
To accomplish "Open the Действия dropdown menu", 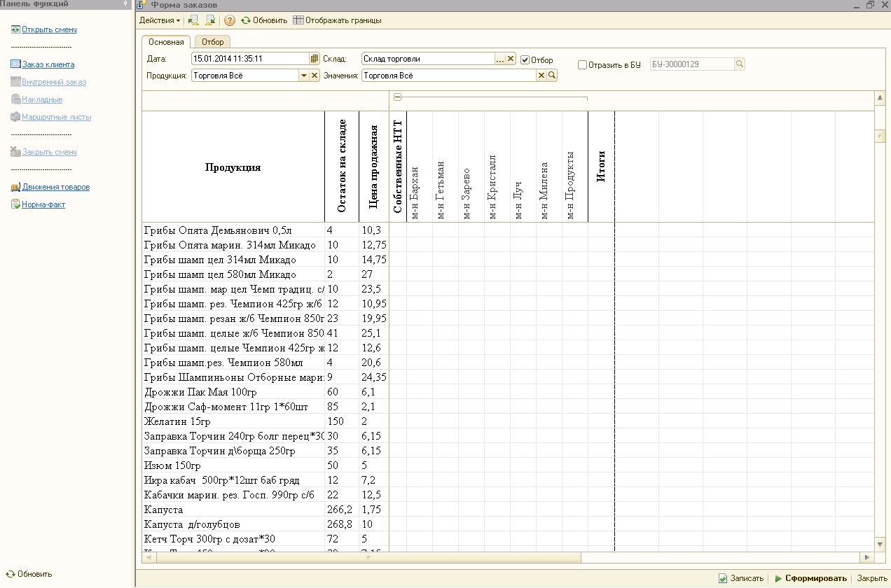I will (x=159, y=20).
